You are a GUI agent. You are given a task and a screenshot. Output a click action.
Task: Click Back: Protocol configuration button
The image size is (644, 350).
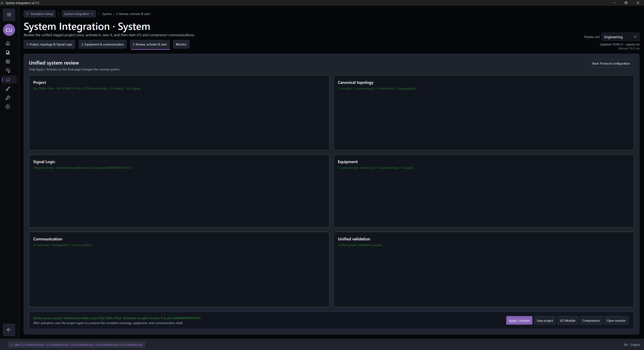[611, 64]
